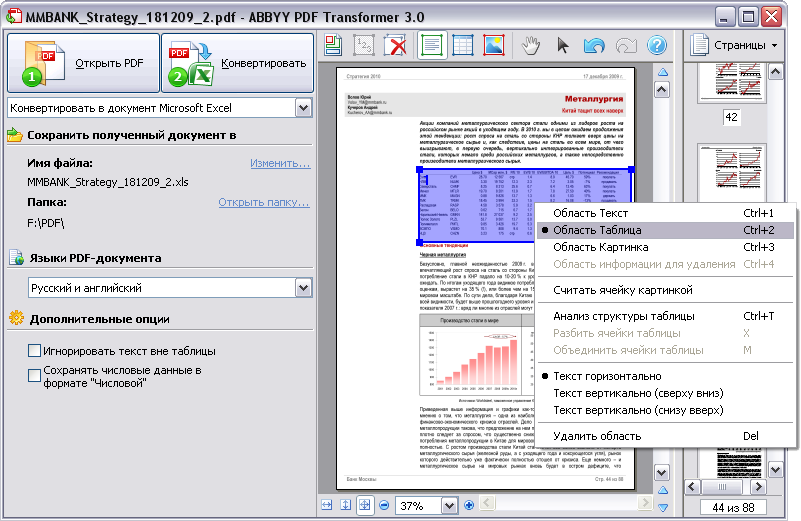801x521 pixels.
Task: Click the horizontal scroll right arrow under document
Action: point(646,503)
